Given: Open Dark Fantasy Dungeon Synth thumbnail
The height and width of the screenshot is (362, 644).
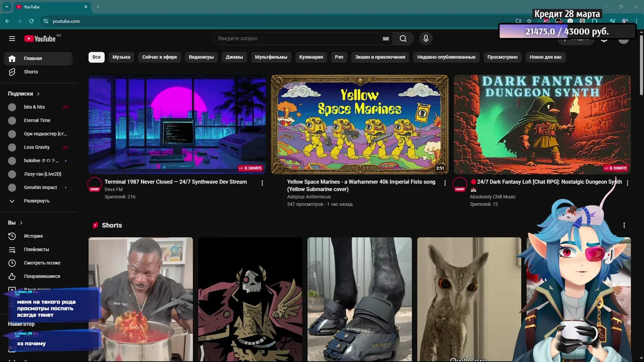Looking at the screenshot, I should (542, 124).
